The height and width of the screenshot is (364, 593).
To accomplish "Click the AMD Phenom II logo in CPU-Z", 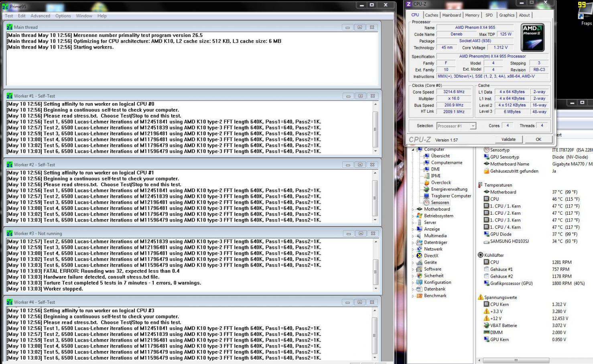I will tap(533, 37).
